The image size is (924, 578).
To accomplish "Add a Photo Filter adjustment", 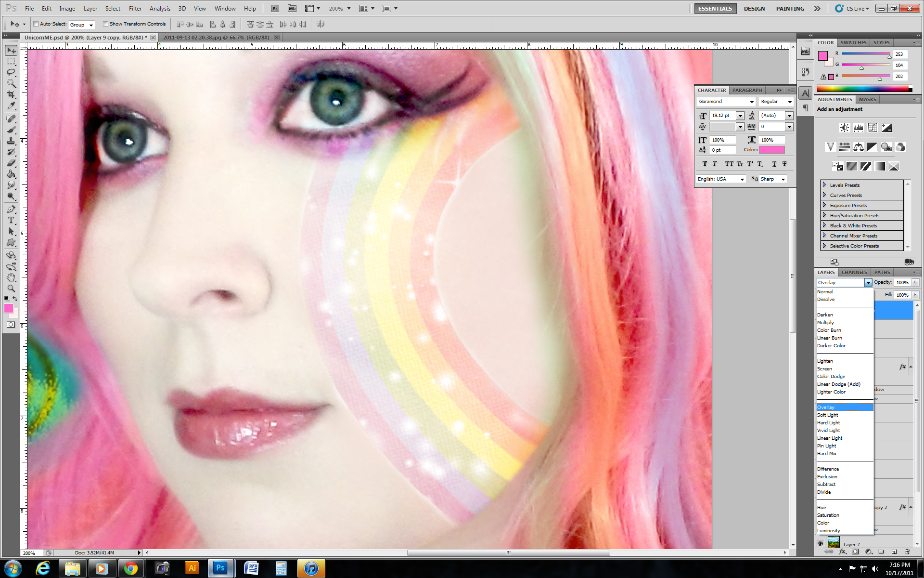I will pyautogui.click(x=886, y=147).
